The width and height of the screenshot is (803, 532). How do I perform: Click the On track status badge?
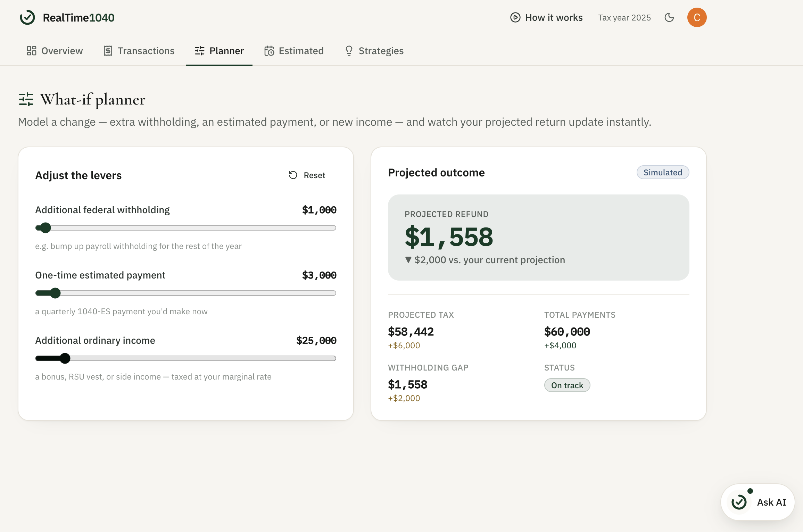pos(567,385)
